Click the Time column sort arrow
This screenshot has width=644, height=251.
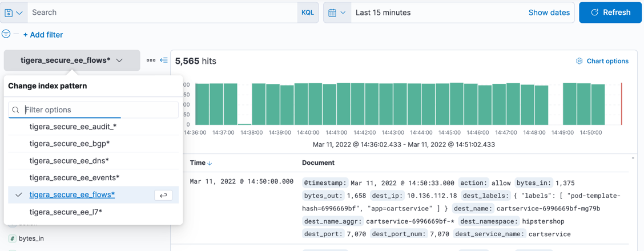click(210, 163)
